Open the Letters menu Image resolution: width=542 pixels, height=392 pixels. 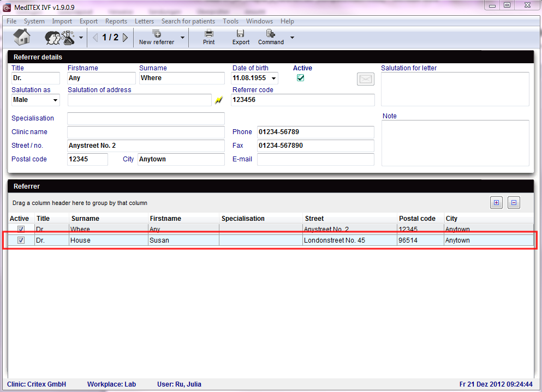click(144, 21)
